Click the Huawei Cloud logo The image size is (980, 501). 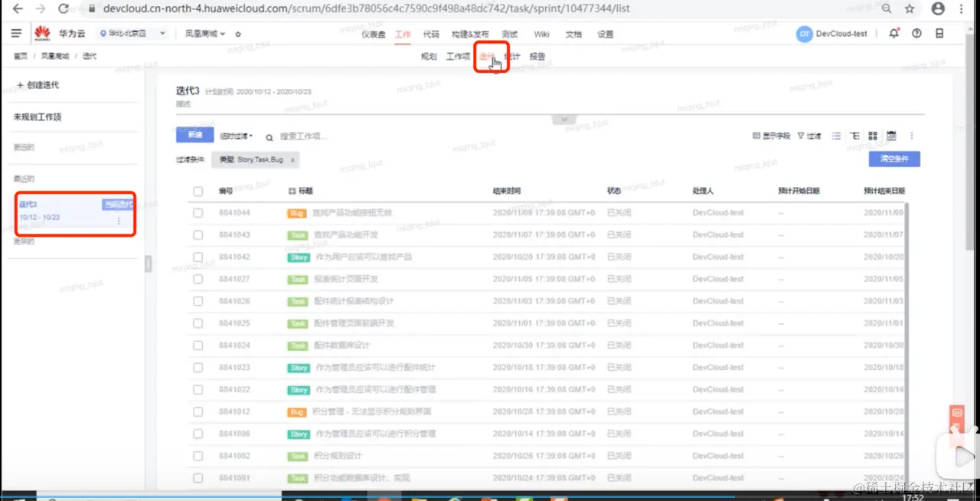[41, 34]
